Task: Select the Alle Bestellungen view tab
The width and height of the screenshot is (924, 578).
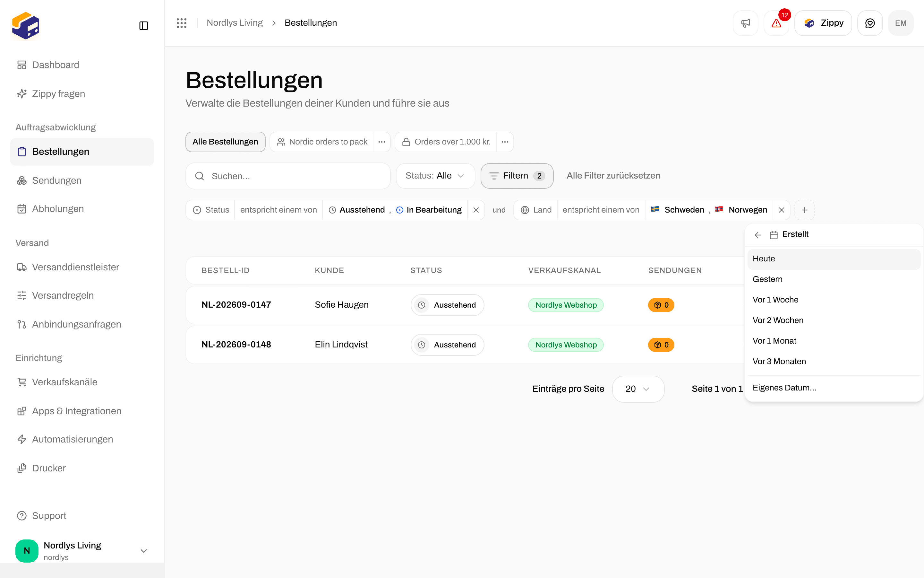Action: pyautogui.click(x=225, y=142)
